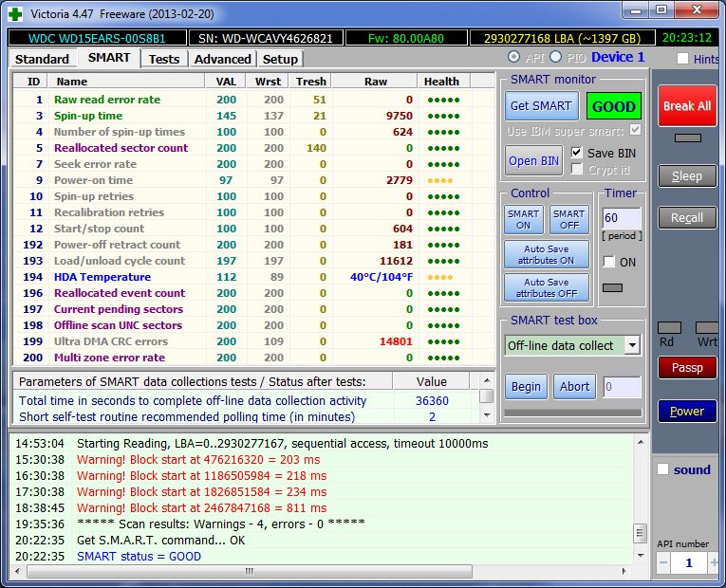This screenshot has width=726, height=588.
Task: Click the minus API number stepper
Action: (663, 563)
